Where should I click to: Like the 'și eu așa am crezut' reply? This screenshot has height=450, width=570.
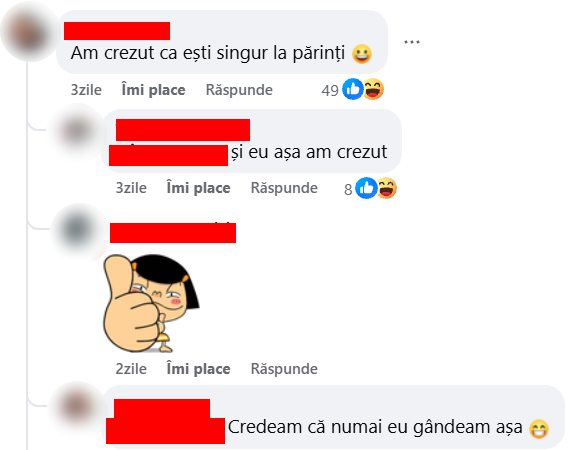click(x=198, y=188)
